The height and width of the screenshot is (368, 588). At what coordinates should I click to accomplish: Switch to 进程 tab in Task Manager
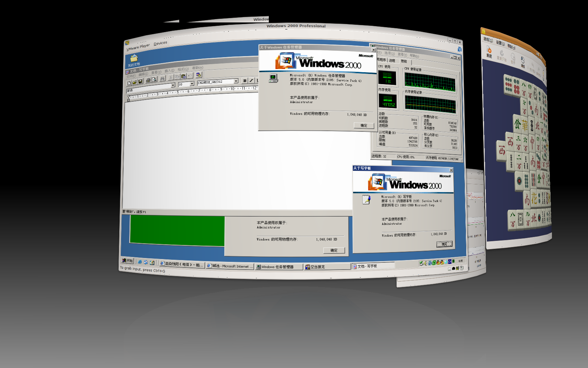(x=392, y=61)
